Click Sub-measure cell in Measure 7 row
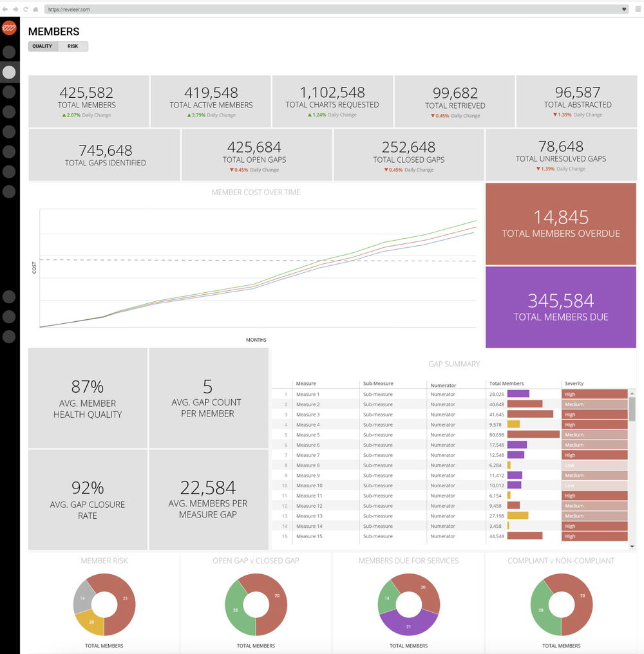The width and height of the screenshot is (644, 654). [x=378, y=455]
